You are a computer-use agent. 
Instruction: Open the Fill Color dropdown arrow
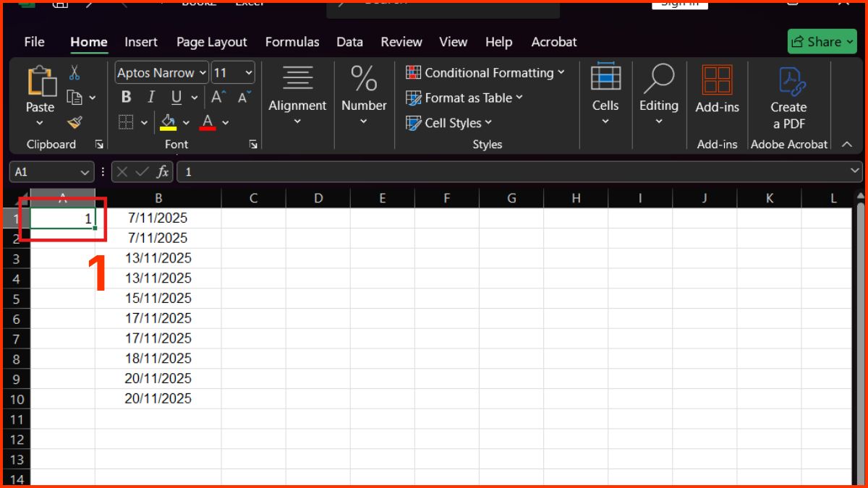pos(185,122)
